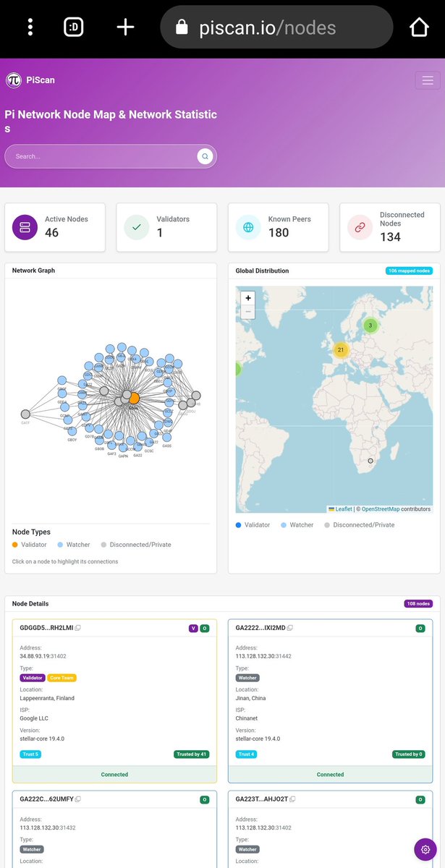The image size is (445, 868).
Task: Select the orange validator node in graph
Action: click(134, 398)
